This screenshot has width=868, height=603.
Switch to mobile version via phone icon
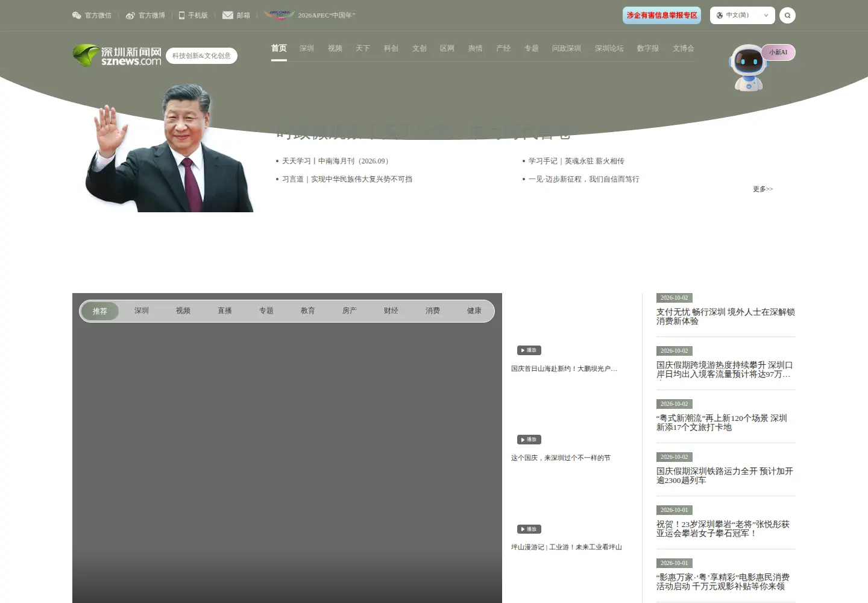point(181,15)
